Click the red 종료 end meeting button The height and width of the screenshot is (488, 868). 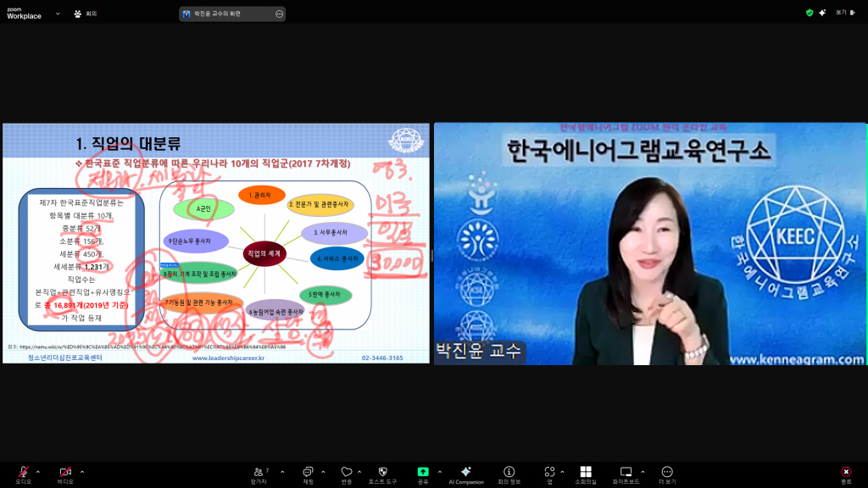pyautogui.click(x=846, y=474)
